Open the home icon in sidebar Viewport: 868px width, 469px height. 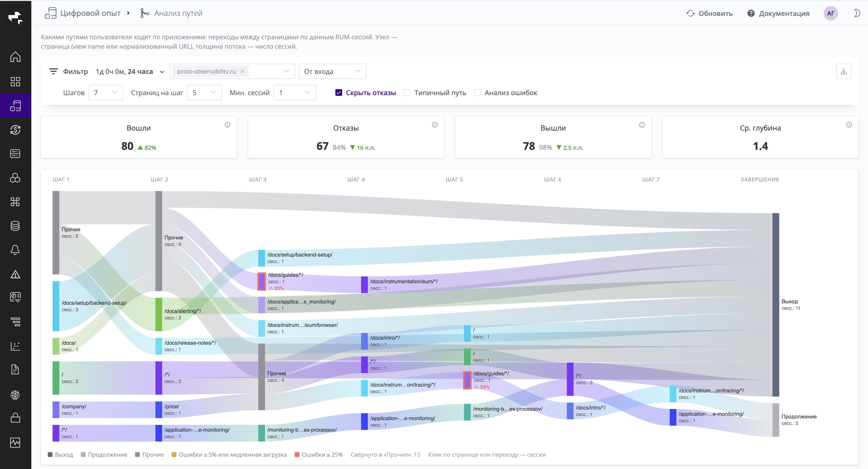pyautogui.click(x=15, y=57)
